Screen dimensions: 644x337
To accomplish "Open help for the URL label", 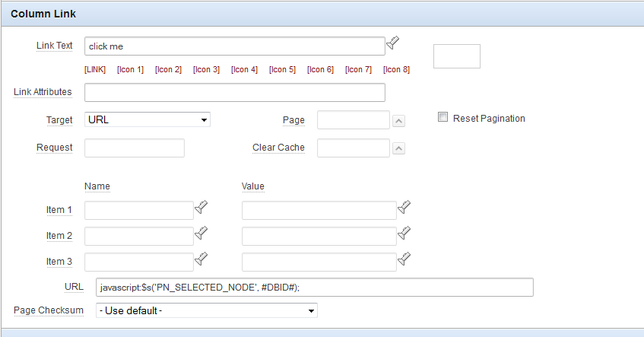I will click(74, 287).
